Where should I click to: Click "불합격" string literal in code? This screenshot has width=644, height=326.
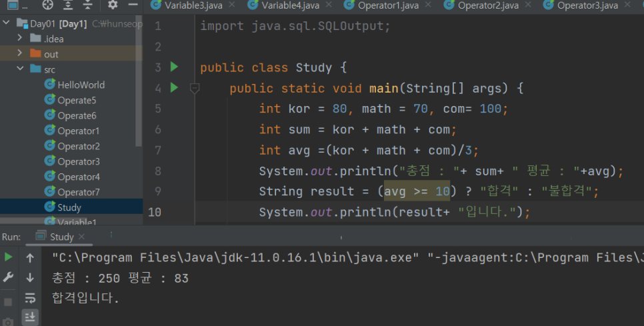point(567,191)
